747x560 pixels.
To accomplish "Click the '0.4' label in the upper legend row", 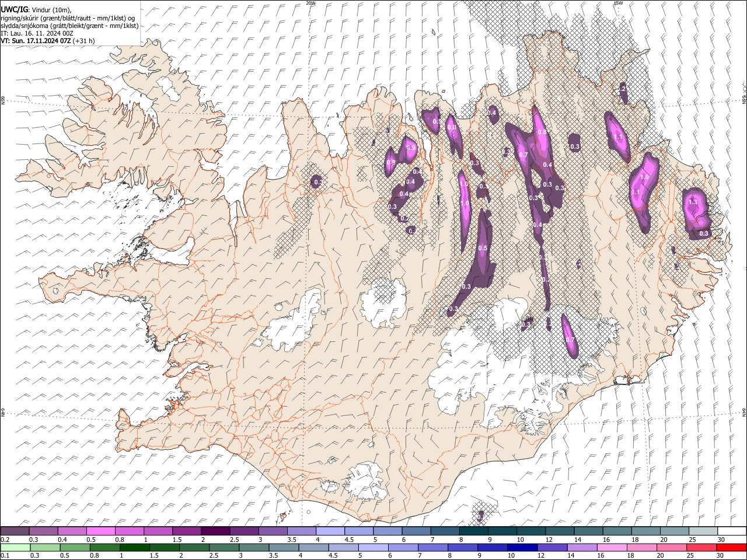I will (62, 540).
